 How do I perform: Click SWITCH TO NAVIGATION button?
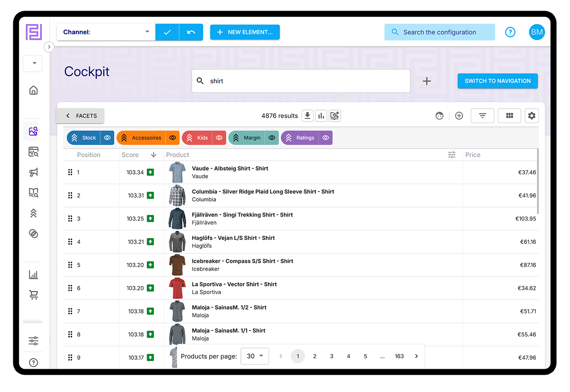497,81
